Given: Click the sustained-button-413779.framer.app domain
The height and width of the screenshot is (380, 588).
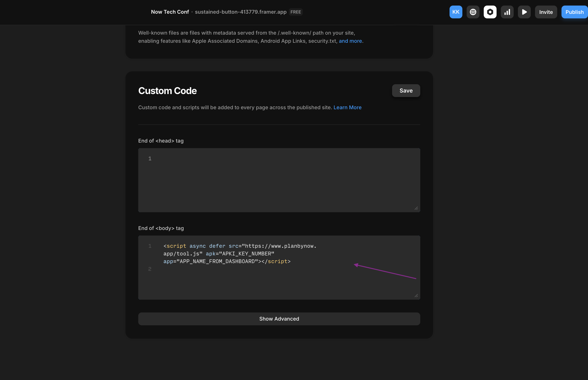Looking at the screenshot, I should point(241,12).
